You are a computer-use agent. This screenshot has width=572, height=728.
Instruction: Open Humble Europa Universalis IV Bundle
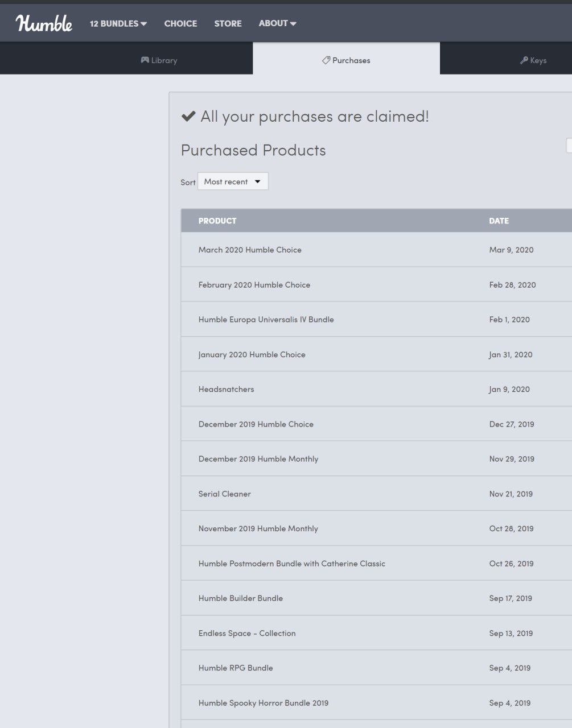tap(376, 319)
